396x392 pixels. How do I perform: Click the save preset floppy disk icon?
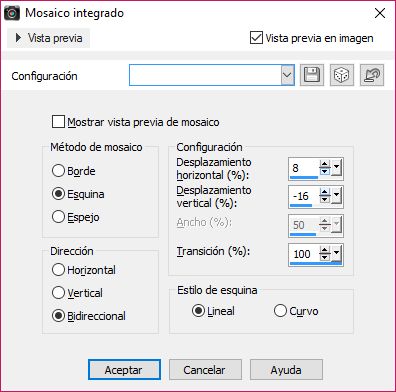(x=312, y=75)
